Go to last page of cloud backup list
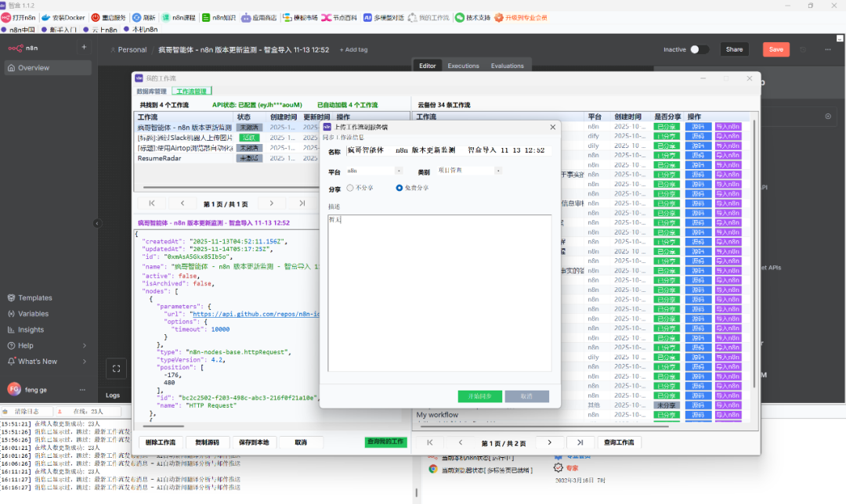Viewport: 846px width, 504px height. coord(580,442)
